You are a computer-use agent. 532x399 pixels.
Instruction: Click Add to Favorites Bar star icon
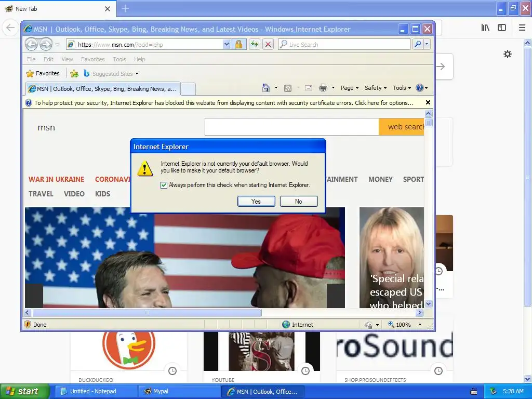[x=74, y=74]
